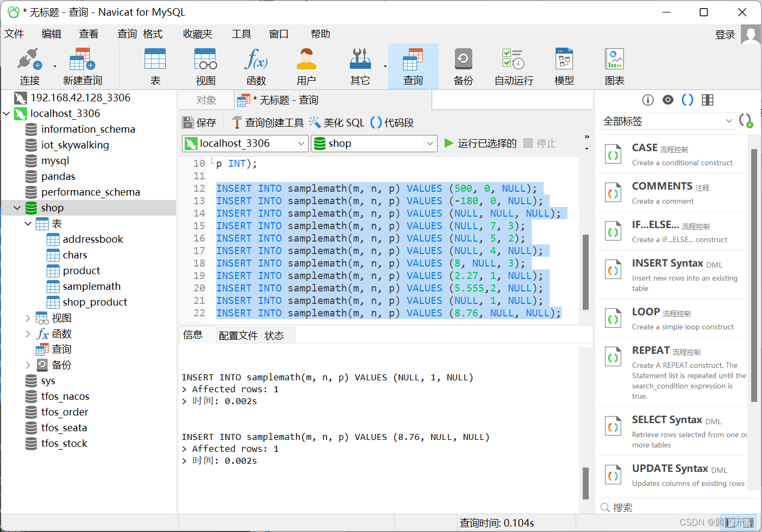Image resolution: width=762 pixels, height=532 pixels.
Task: Open the 帮助 (Help) menu
Action: click(x=320, y=34)
